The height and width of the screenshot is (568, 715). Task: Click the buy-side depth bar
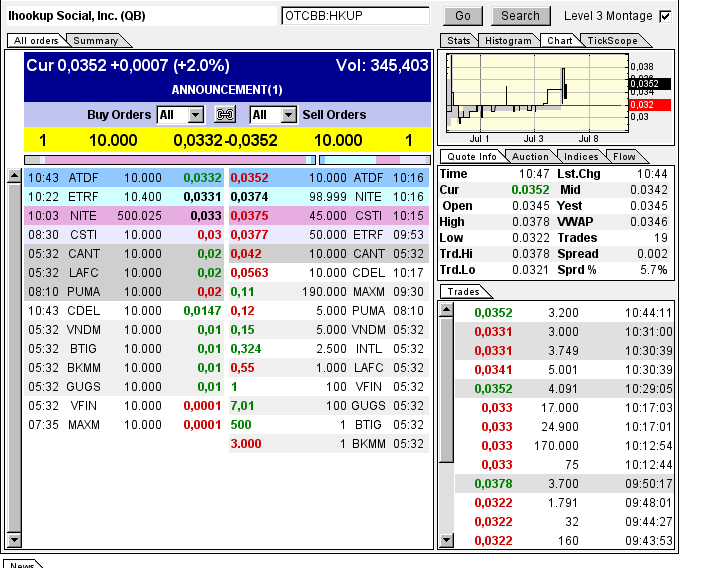(x=170, y=159)
